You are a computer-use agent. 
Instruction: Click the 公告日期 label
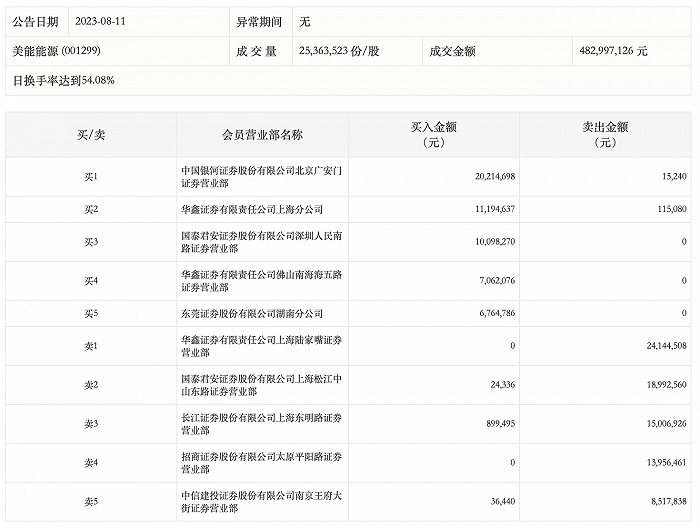click(x=36, y=21)
